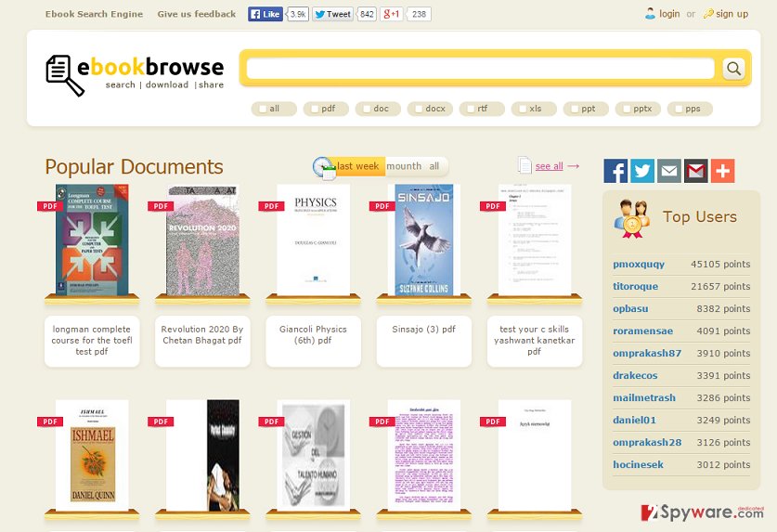Click the sign up link
Viewport: 777px width, 532px height.
pos(732,14)
